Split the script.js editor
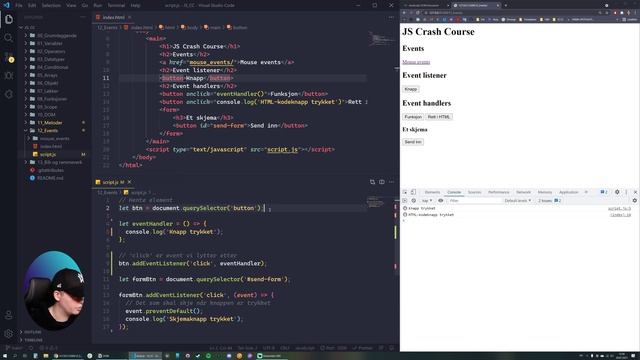Image resolution: width=640 pixels, height=360 pixels. click(x=382, y=182)
